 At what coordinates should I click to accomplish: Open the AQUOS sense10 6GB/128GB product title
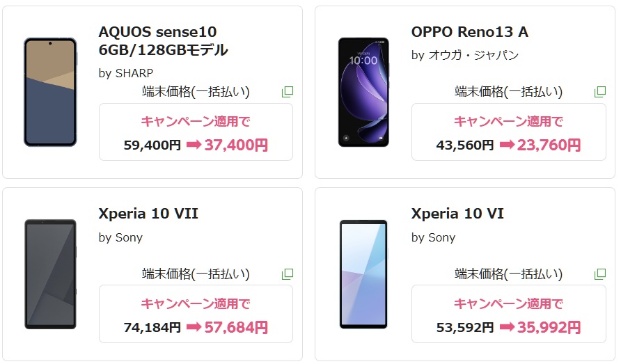164,41
